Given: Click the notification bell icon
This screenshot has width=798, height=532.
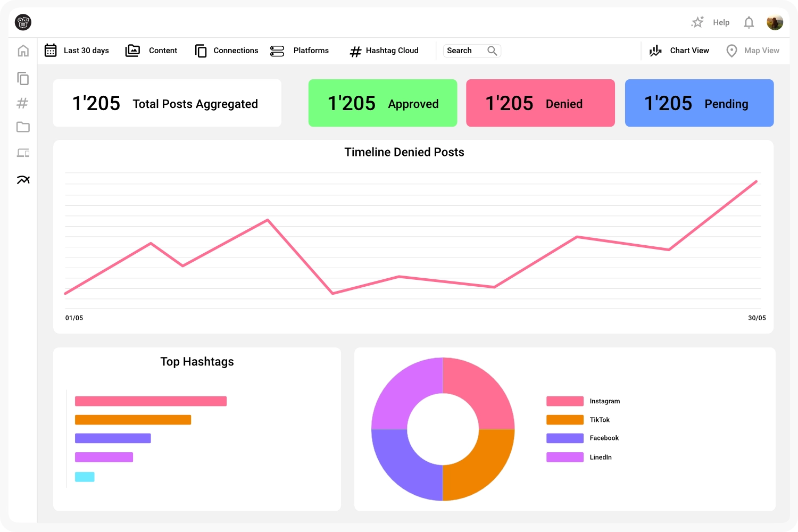Looking at the screenshot, I should (x=749, y=22).
